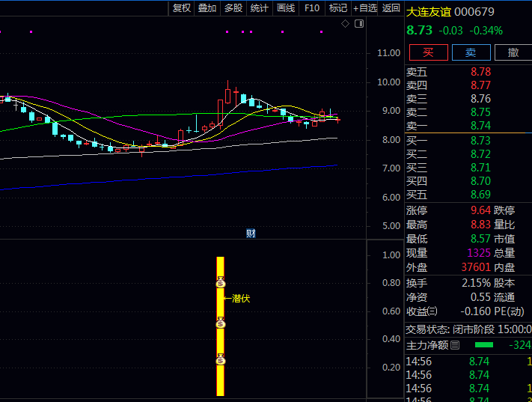Open F10 company information
This screenshot has height=402, width=532.
(x=312, y=8)
